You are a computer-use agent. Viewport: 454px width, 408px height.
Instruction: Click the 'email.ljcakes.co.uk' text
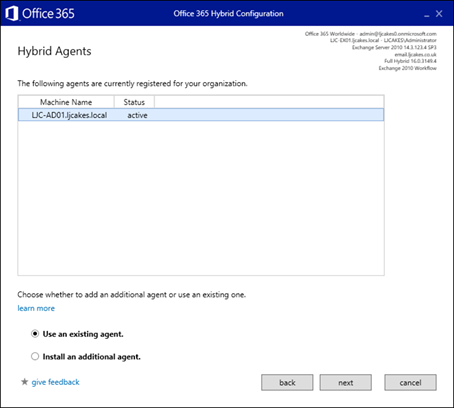[415, 54]
